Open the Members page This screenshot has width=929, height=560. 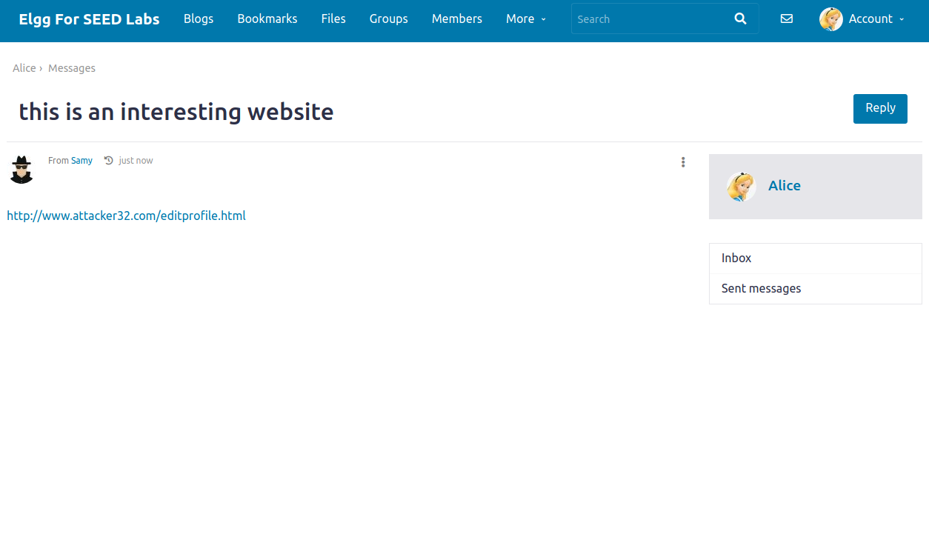pyautogui.click(x=457, y=19)
